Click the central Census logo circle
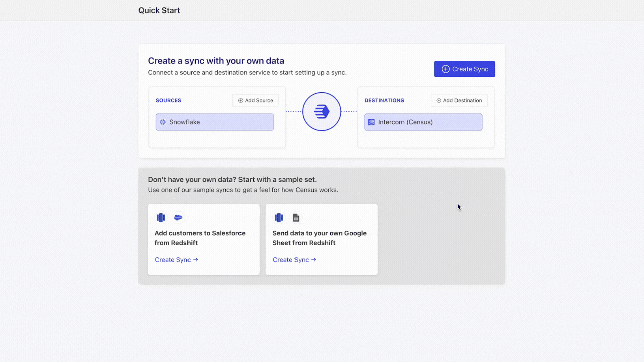This screenshot has width=644, height=362. (322, 111)
